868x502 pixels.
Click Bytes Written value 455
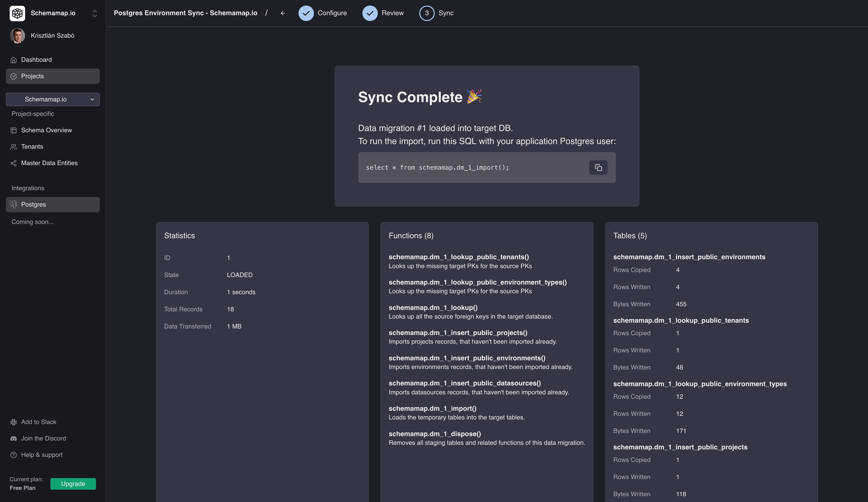coord(681,304)
